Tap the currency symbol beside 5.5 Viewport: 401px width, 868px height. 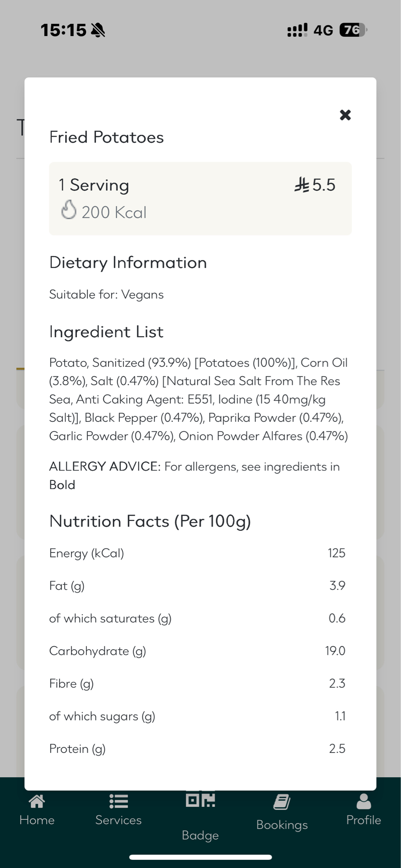302,185
